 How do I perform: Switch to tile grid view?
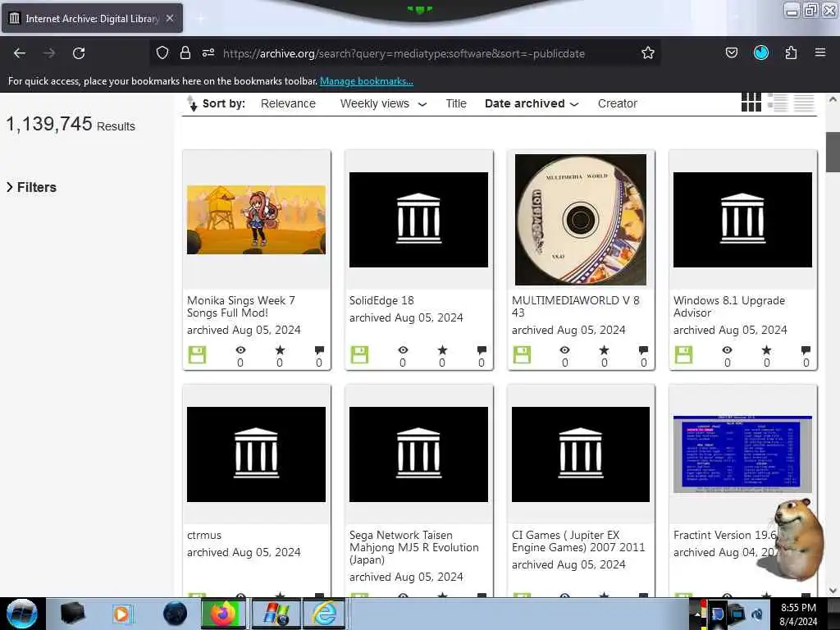(x=751, y=103)
